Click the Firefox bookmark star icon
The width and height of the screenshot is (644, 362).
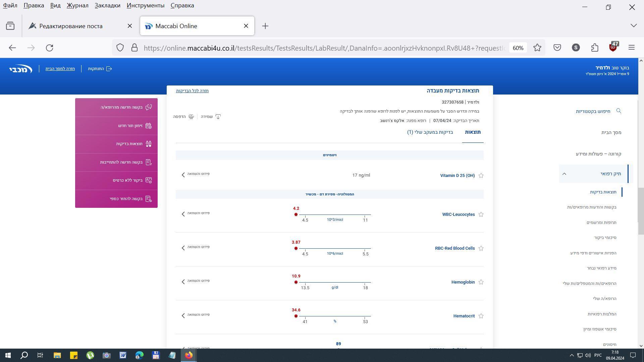point(537,48)
